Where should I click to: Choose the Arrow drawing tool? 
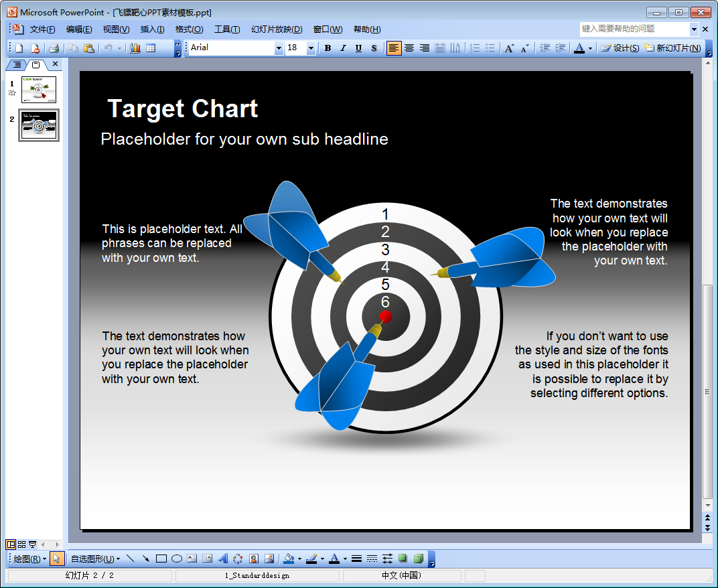pyautogui.click(x=145, y=559)
